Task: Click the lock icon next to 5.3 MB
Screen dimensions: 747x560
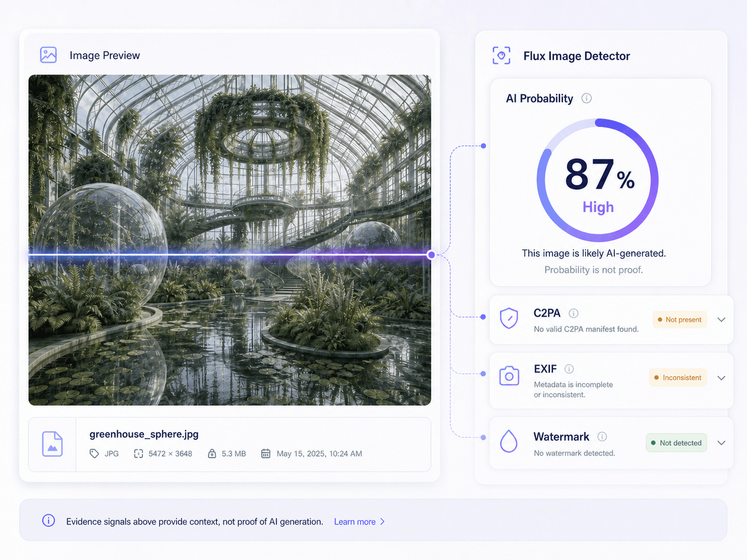Action: tap(212, 454)
